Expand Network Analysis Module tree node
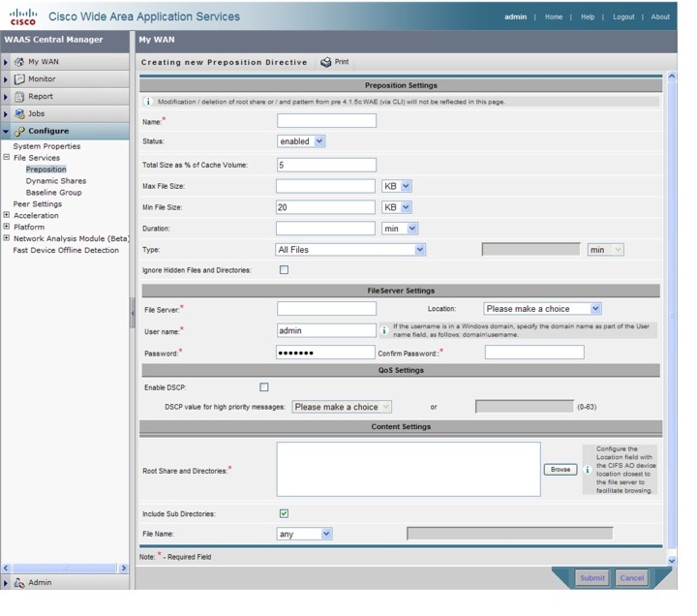 [7, 238]
